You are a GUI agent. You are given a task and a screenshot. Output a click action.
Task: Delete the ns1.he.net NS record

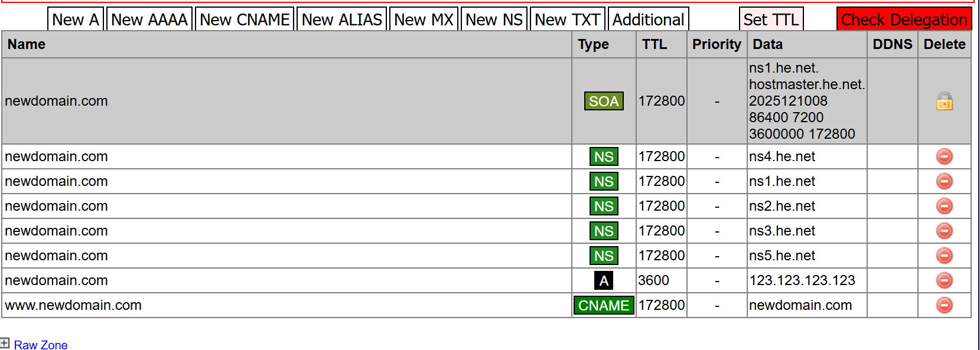(944, 181)
